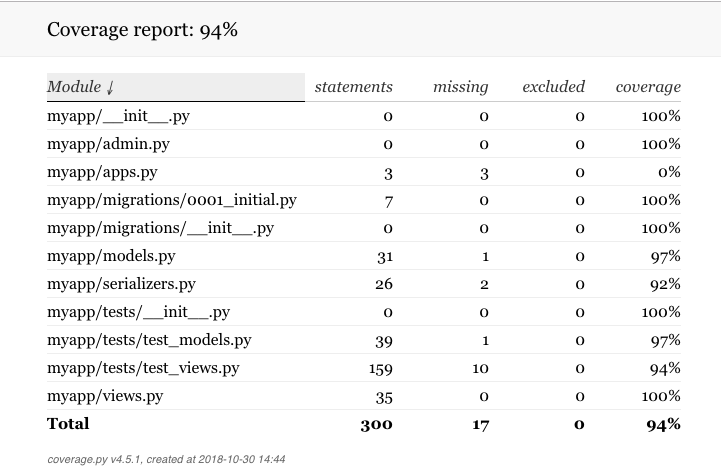Sort by the statements column header

[x=354, y=87]
